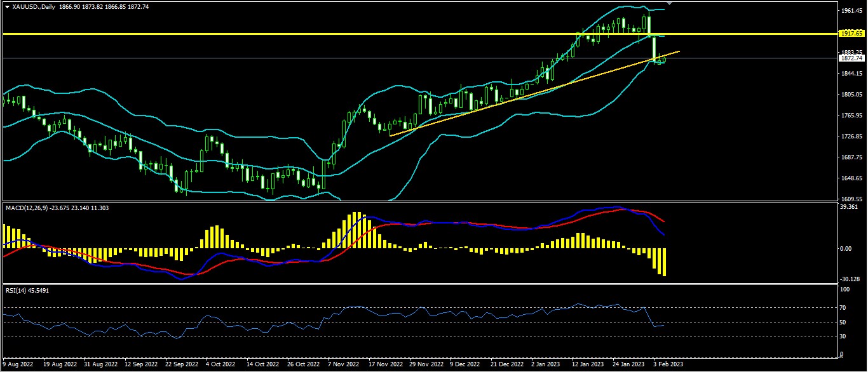Viewport: 868px width, 372px height.
Task: Click the 1961.45 price scale label
Action: point(850,11)
